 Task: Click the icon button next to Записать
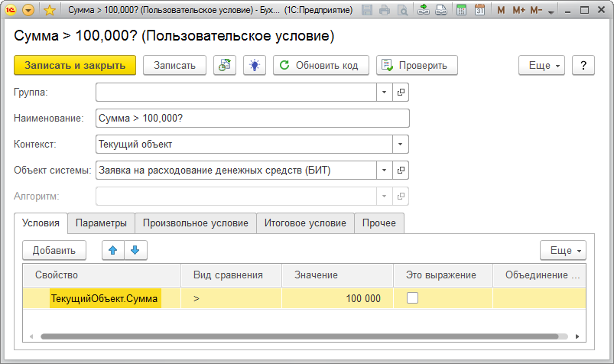225,65
